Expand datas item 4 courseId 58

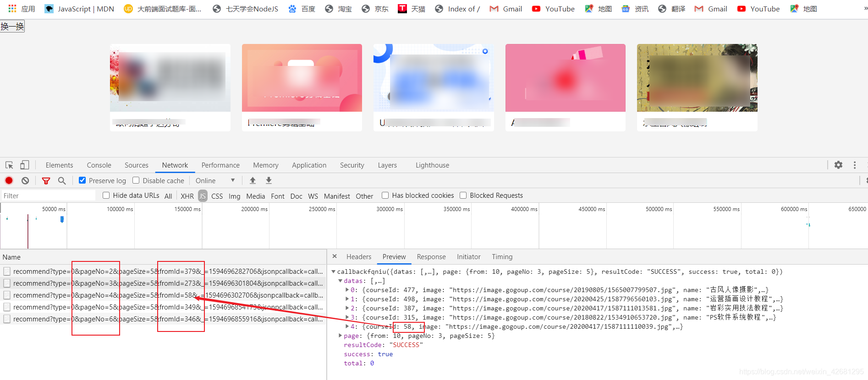tap(347, 326)
